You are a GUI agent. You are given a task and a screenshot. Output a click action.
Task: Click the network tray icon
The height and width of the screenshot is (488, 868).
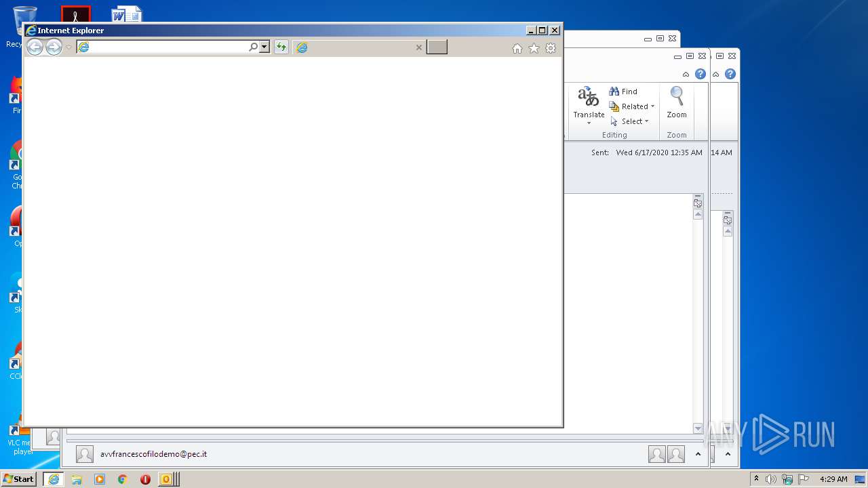787,479
